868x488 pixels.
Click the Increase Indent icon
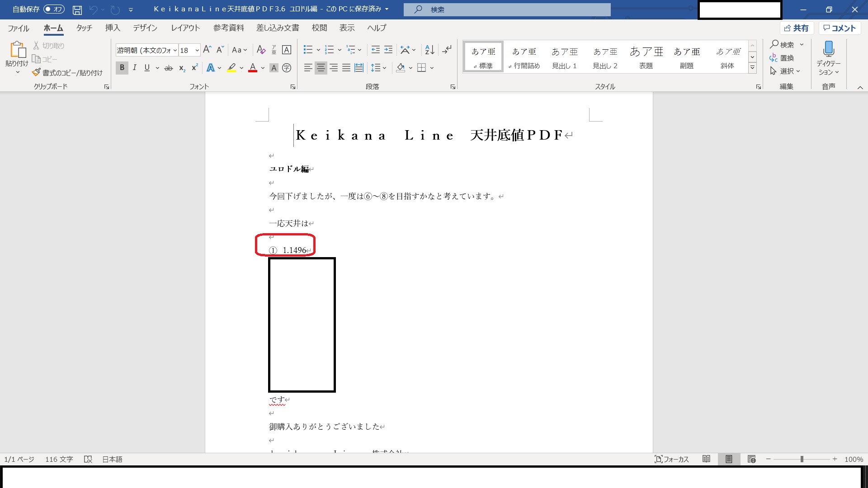(388, 50)
